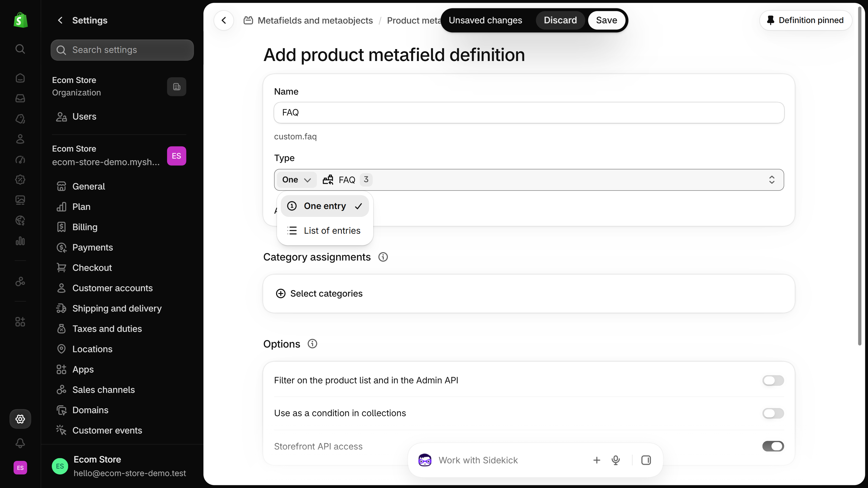
Task: Click the Sidekick microphone icon
Action: pos(616,460)
